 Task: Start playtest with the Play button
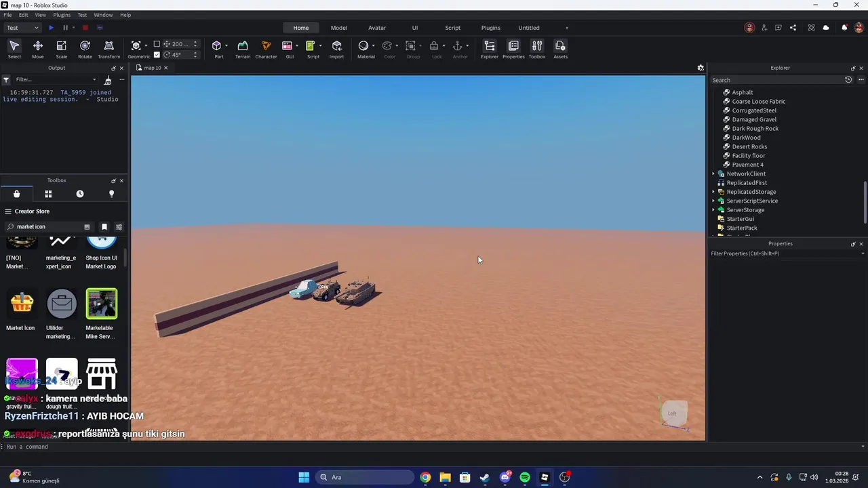[x=51, y=28]
